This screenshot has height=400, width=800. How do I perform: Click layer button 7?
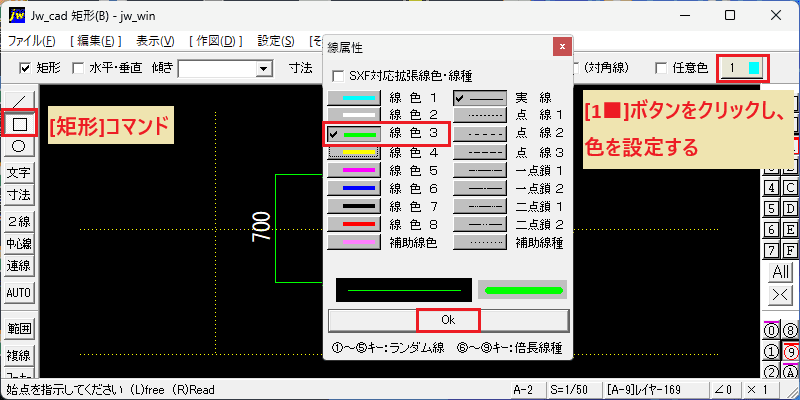(771, 251)
